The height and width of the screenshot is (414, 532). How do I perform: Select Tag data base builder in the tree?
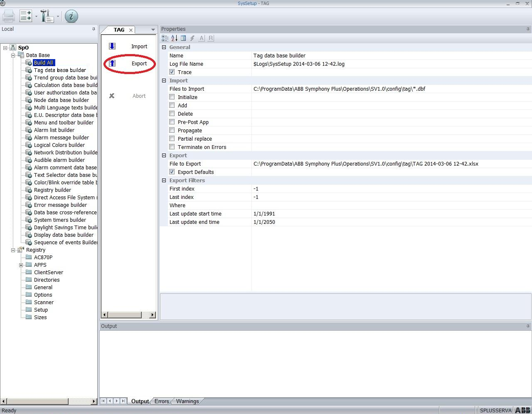(59, 70)
